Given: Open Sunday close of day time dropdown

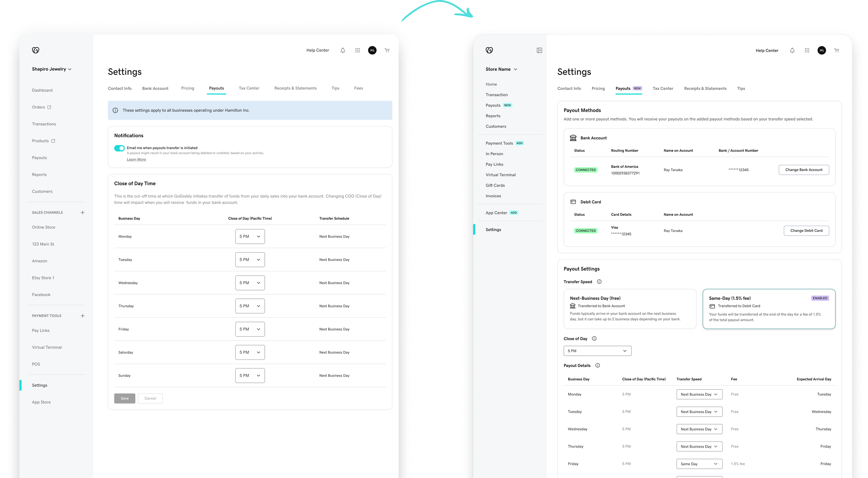Looking at the screenshot, I should [x=250, y=375].
